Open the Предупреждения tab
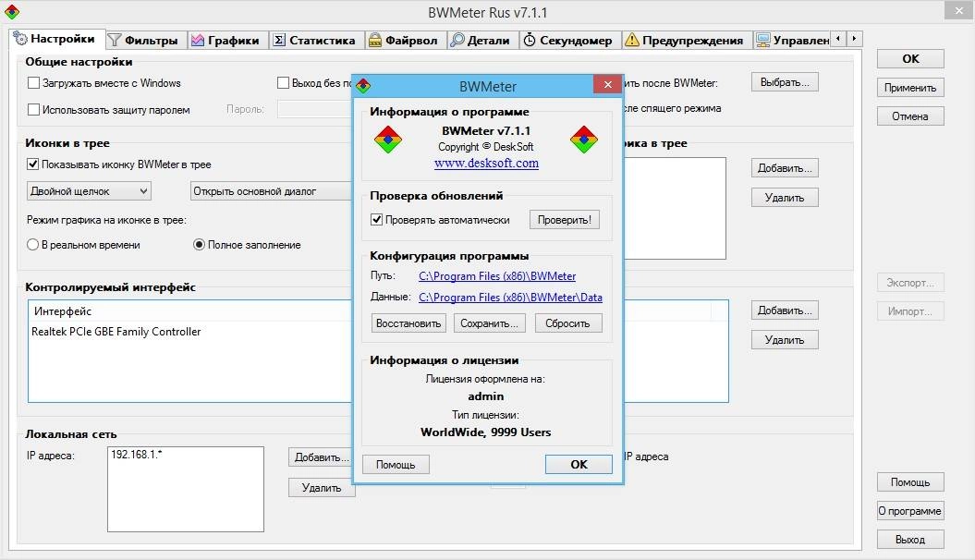The width and height of the screenshot is (975, 560). (686, 41)
